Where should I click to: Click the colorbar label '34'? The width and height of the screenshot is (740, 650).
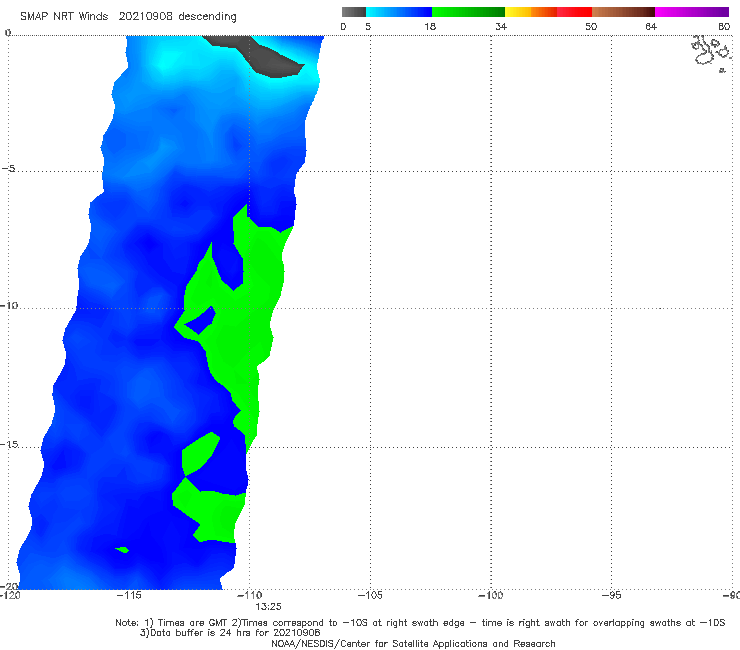[501, 27]
